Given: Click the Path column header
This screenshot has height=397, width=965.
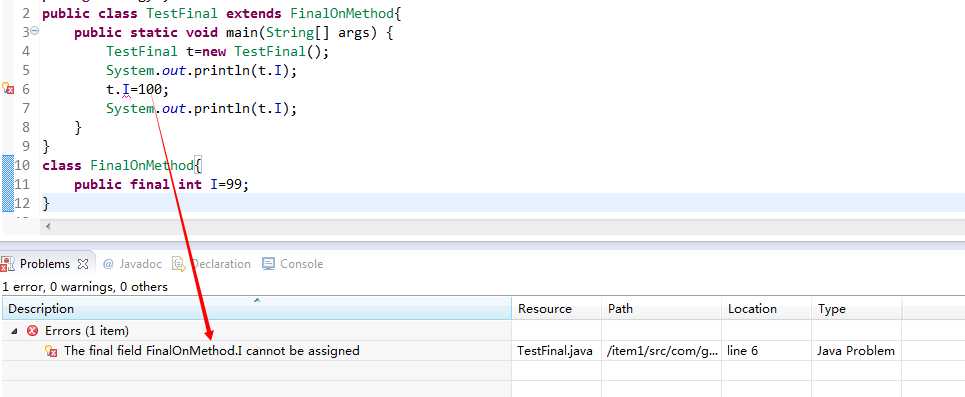Looking at the screenshot, I should [x=662, y=308].
